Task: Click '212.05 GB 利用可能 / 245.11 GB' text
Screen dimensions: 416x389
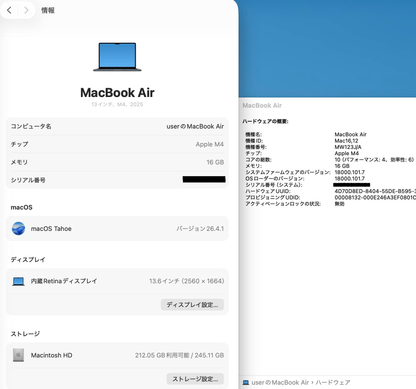Action: tap(179, 355)
